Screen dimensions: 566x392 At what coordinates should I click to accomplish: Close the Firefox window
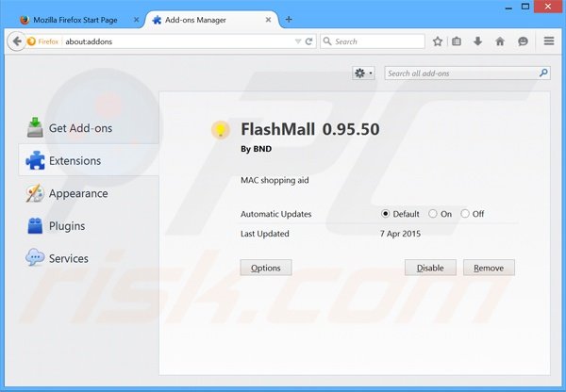pos(548,7)
